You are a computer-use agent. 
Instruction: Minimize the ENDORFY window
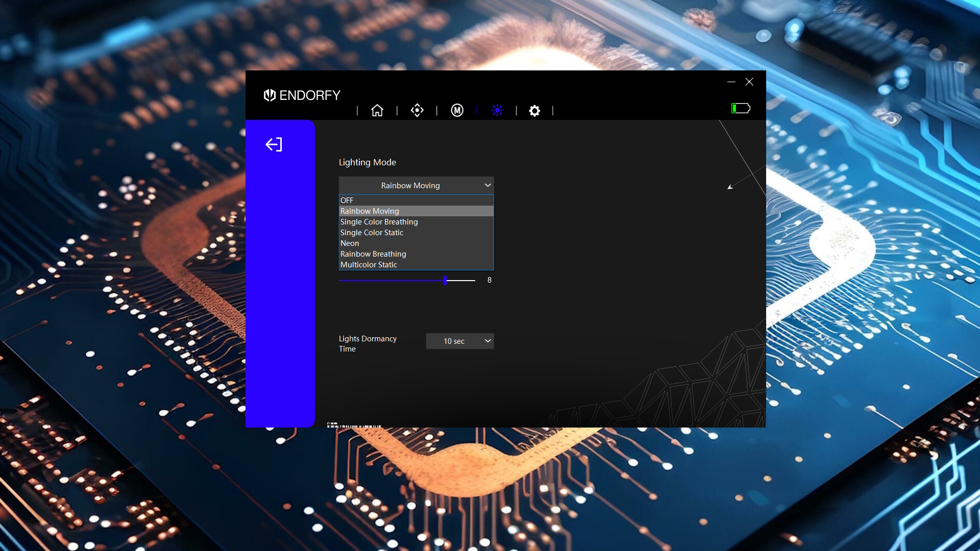[731, 82]
